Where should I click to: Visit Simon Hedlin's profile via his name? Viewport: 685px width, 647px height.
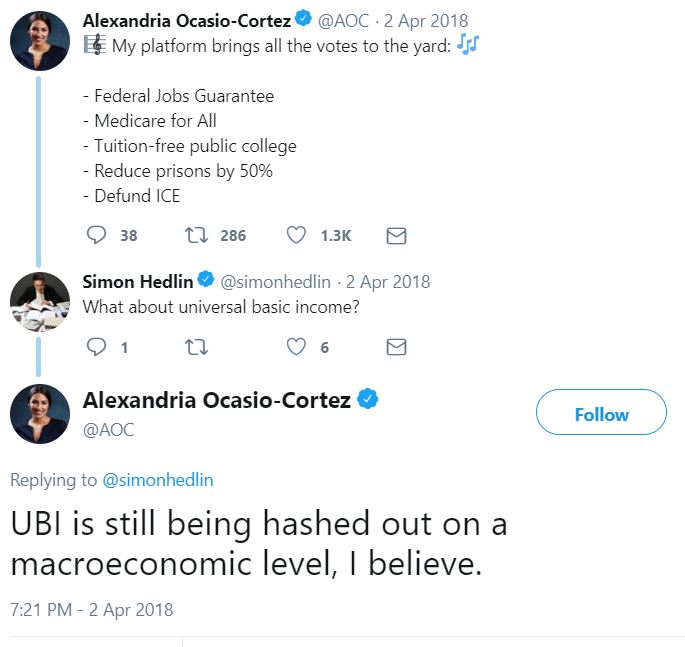tap(138, 282)
